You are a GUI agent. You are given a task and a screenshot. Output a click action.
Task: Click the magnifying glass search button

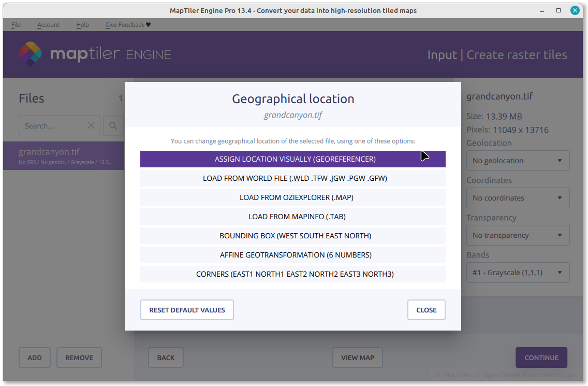[113, 125]
